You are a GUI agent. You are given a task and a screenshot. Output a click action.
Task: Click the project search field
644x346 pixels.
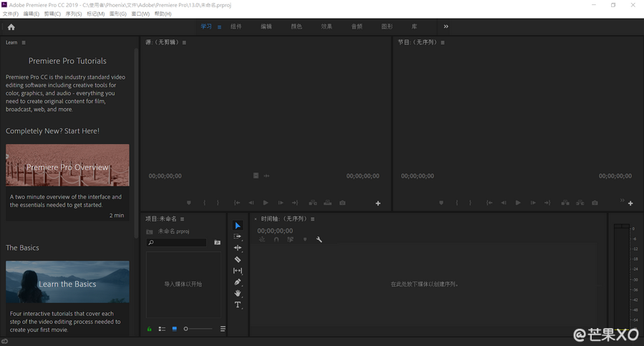[x=177, y=243]
